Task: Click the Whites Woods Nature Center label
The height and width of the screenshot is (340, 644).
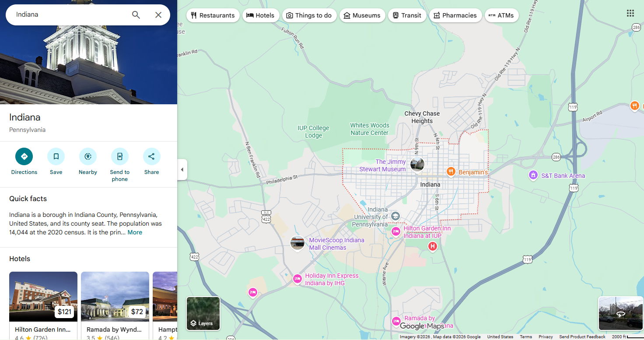Action: click(x=370, y=129)
